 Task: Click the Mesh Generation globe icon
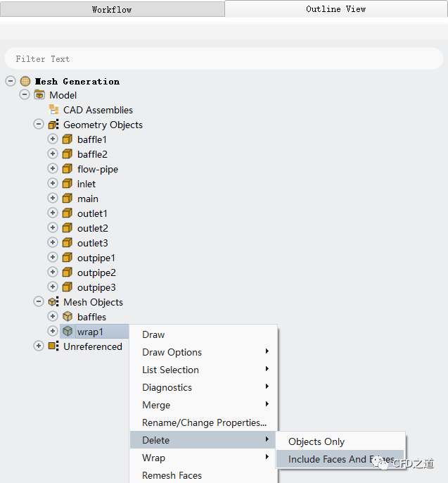point(25,81)
